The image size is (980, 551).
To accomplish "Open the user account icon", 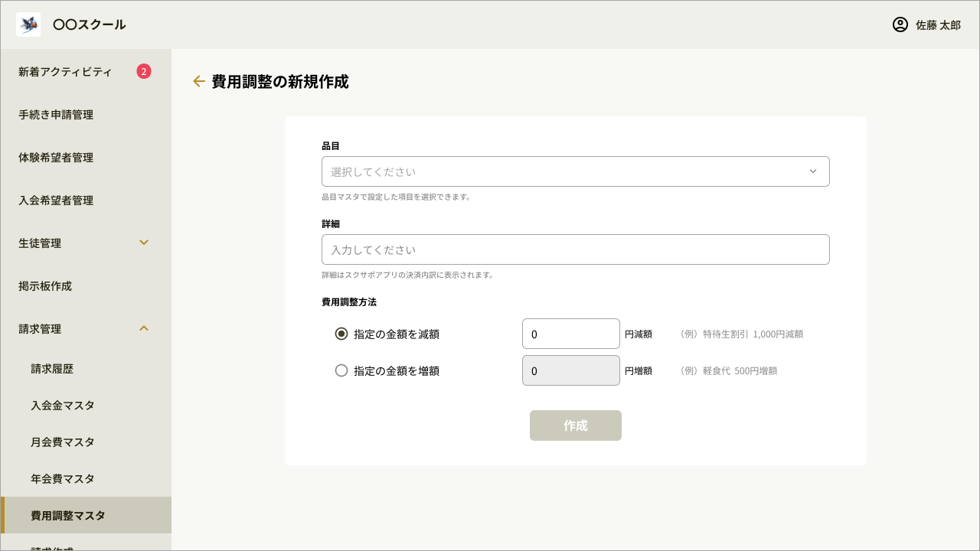I will click(x=900, y=24).
